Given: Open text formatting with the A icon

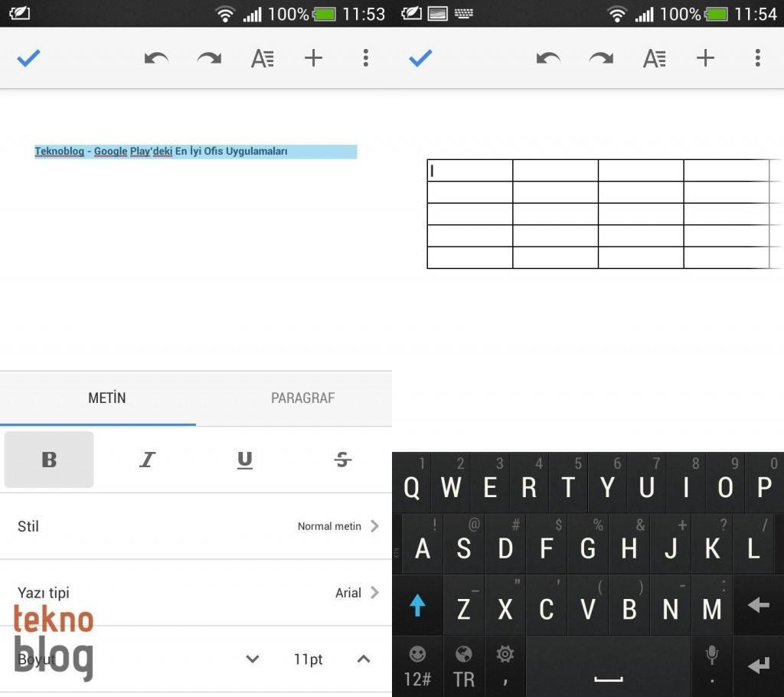Looking at the screenshot, I should pyautogui.click(x=262, y=57).
